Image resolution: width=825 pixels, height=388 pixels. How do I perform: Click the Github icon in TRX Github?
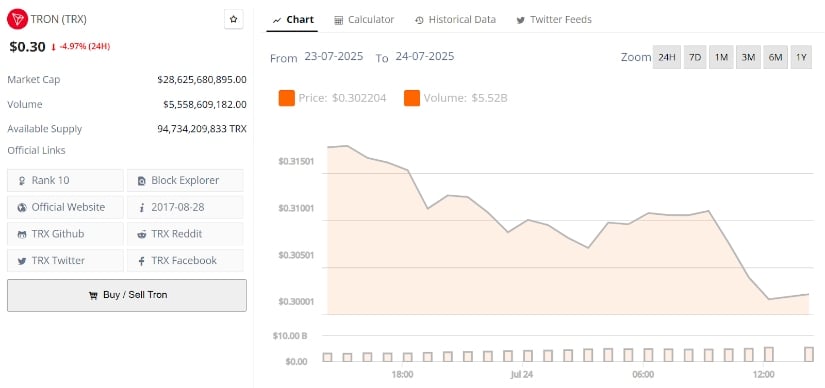pos(22,234)
